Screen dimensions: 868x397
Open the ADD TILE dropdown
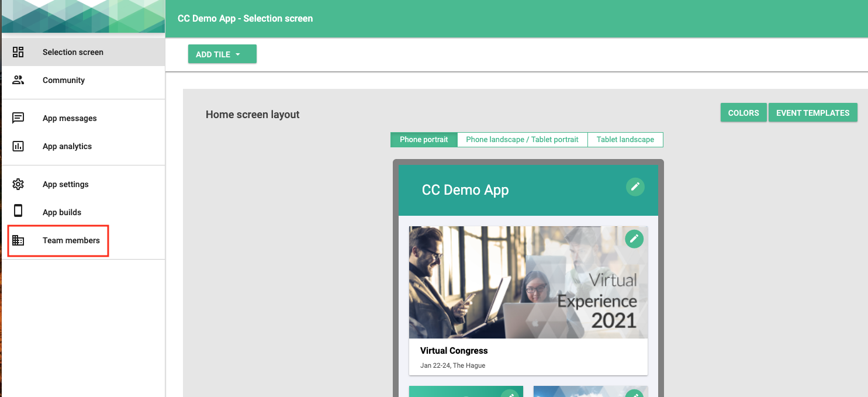[x=222, y=54]
